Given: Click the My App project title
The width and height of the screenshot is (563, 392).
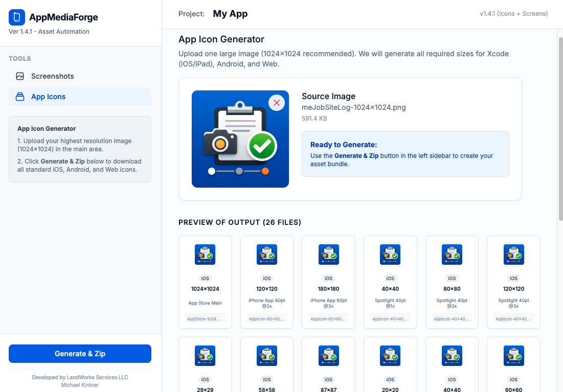Looking at the screenshot, I should pyautogui.click(x=230, y=14).
